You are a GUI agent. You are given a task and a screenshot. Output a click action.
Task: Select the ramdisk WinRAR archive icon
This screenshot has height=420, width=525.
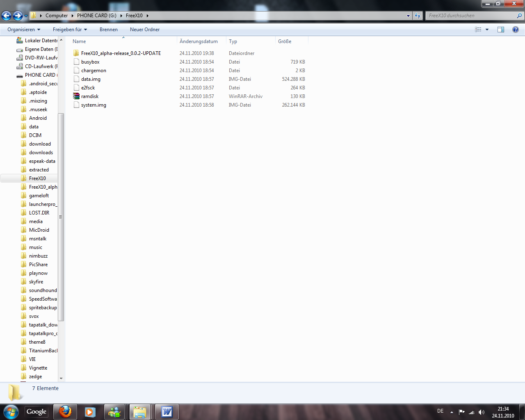(x=76, y=96)
